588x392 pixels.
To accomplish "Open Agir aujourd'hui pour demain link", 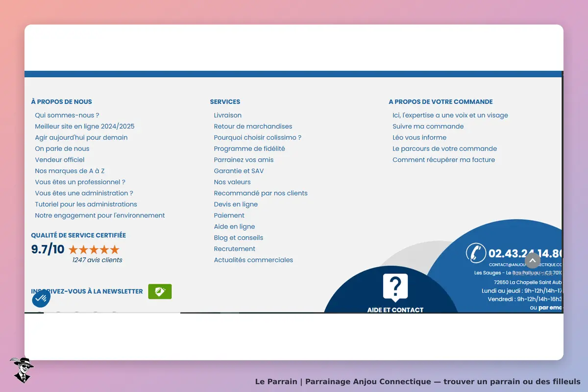I will (81, 138).
